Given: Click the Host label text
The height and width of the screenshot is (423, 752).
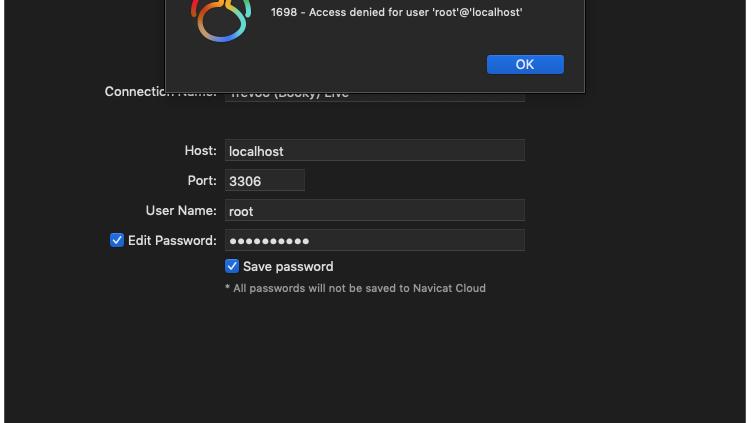Looking at the screenshot, I should click(x=200, y=151).
